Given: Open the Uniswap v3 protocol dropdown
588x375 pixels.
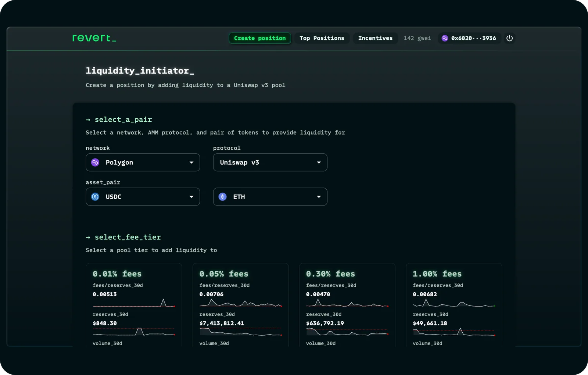Looking at the screenshot, I should click(270, 162).
